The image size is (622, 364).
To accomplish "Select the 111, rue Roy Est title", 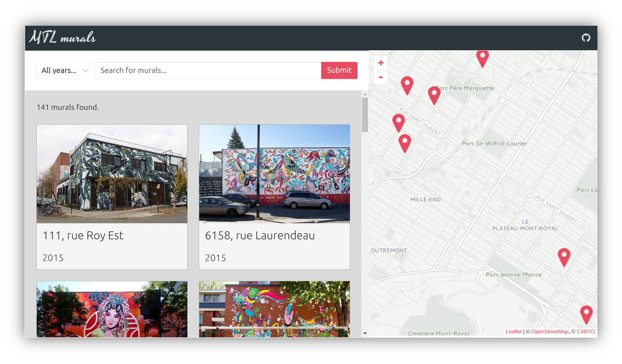I will (83, 236).
